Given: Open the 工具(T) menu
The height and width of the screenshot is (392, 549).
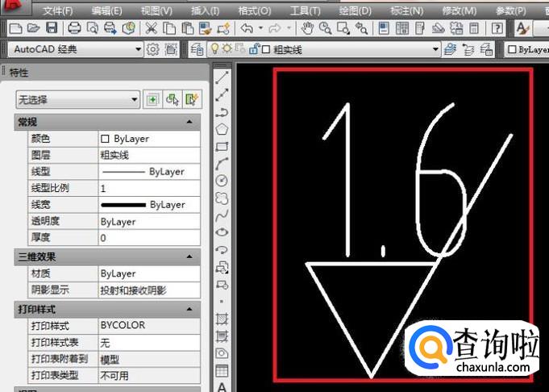Looking at the screenshot, I should click(305, 11).
